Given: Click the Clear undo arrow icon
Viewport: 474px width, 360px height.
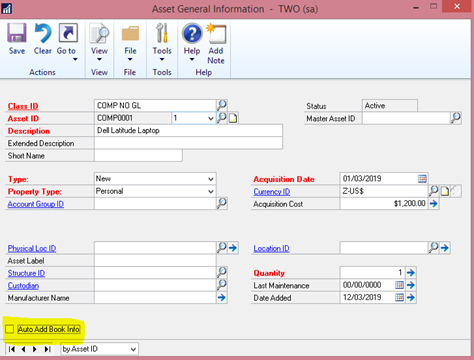Looking at the screenshot, I should 43,33.
